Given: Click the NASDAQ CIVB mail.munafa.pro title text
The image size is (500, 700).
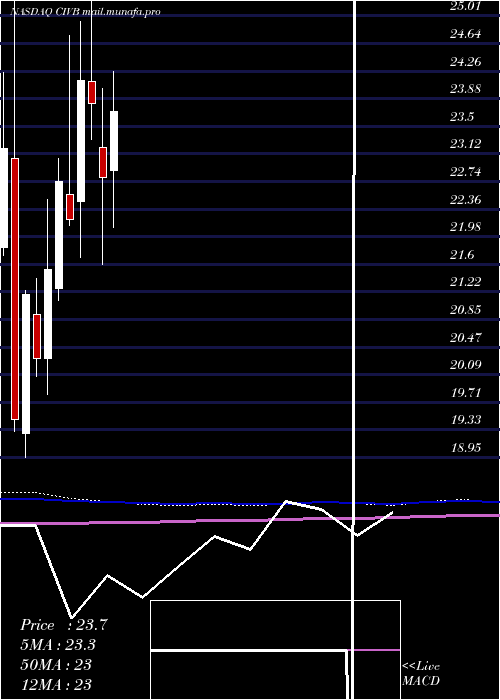Looking at the screenshot, I should 85,12.
